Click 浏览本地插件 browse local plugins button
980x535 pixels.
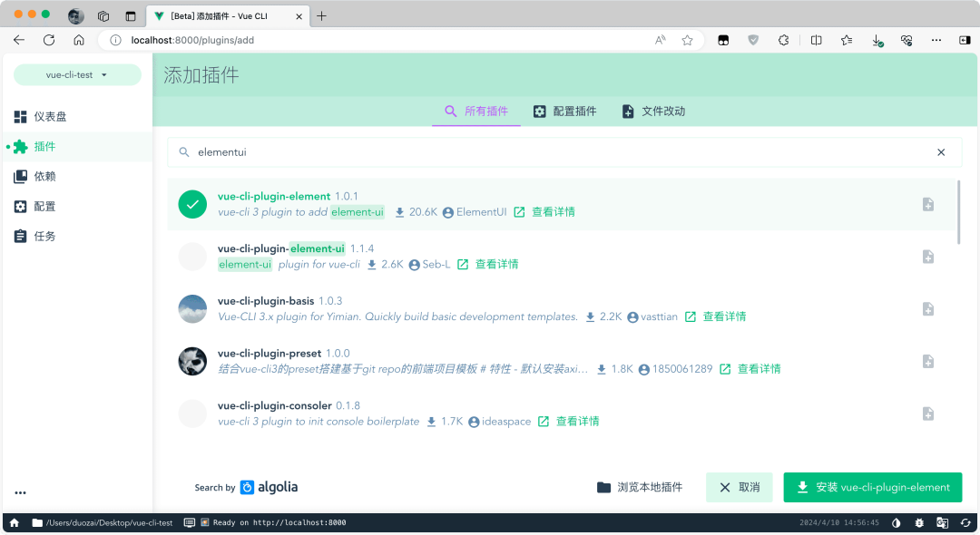pyautogui.click(x=640, y=488)
